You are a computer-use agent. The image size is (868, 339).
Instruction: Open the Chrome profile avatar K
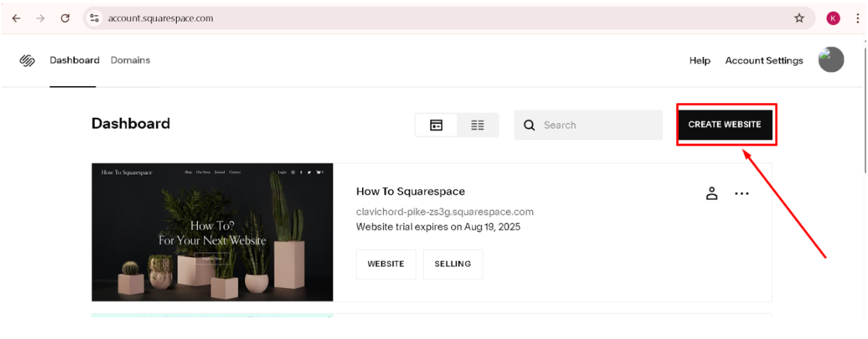click(833, 19)
